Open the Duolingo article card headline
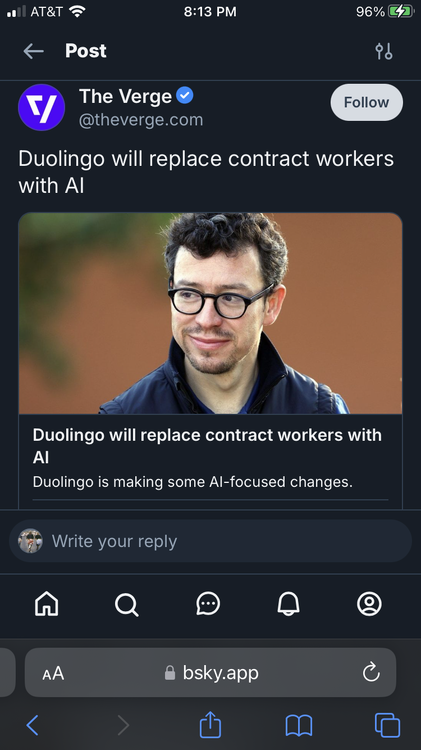421x750 pixels. 207,446
